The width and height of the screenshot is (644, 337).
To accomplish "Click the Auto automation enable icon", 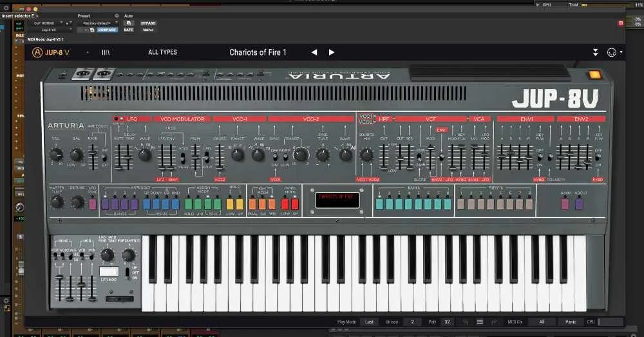I will [129, 23].
